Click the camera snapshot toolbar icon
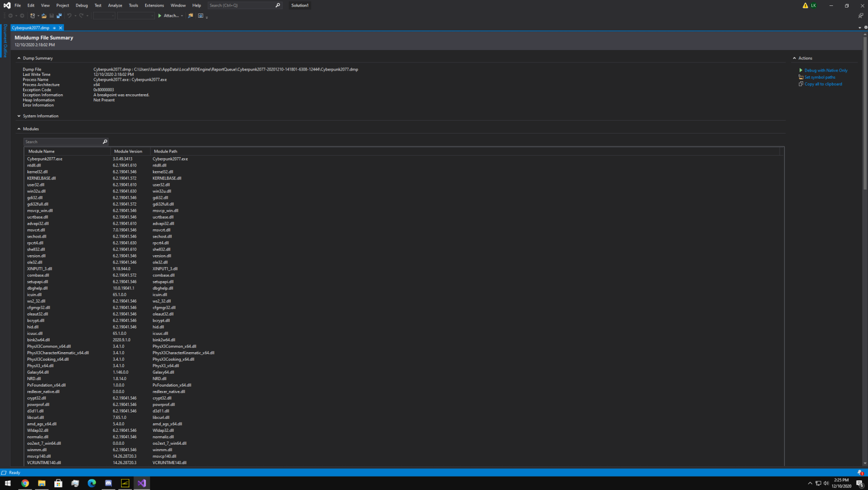868x490 pixels. tap(201, 16)
